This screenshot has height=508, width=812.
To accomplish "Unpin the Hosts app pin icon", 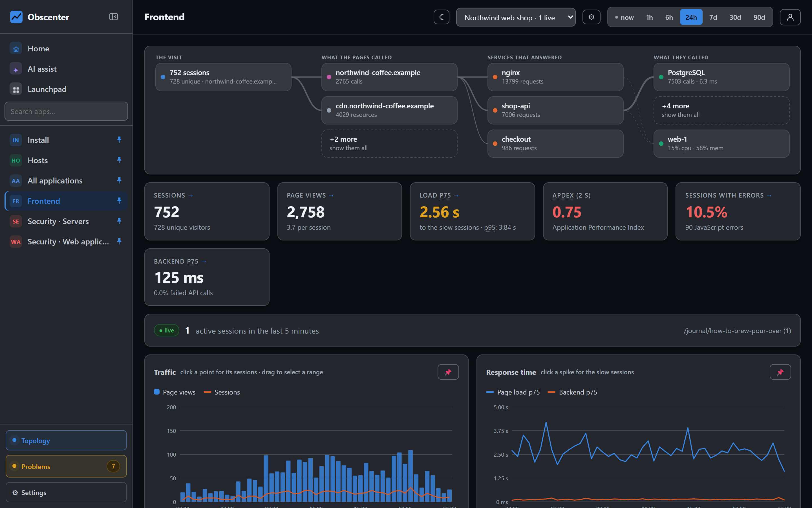I will [x=119, y=160].
